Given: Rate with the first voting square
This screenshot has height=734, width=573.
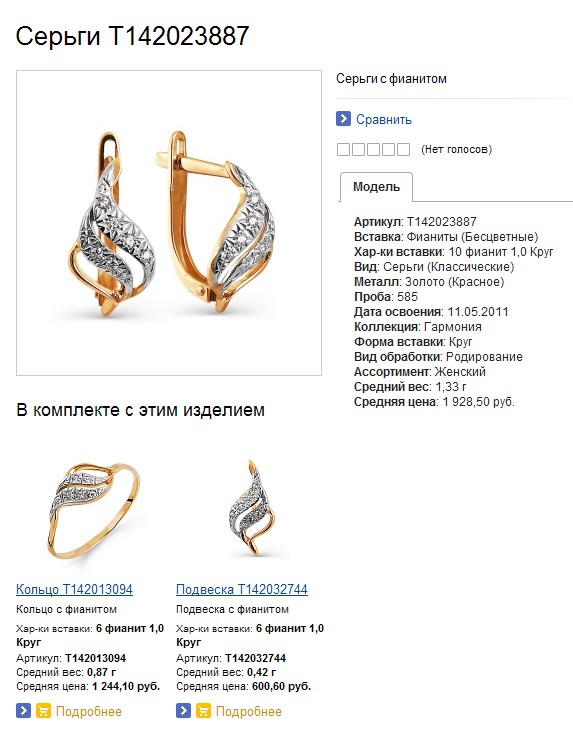Looking at the screenshot, I should tap(343, 150).
